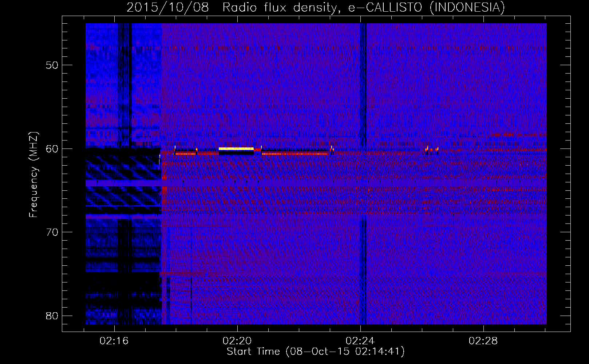Select the 70 frequency tick label
Image resolution: width=589 pixels, height=364 pixels.
(52, 232)
